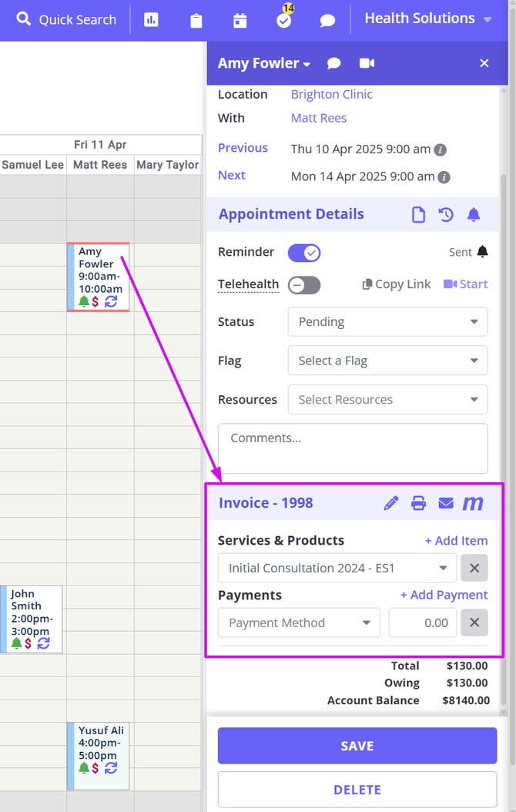This screenshot has width=516, height=812.
Task: Select John Smith 2:00pm appointment
Action: pos(32,612)
